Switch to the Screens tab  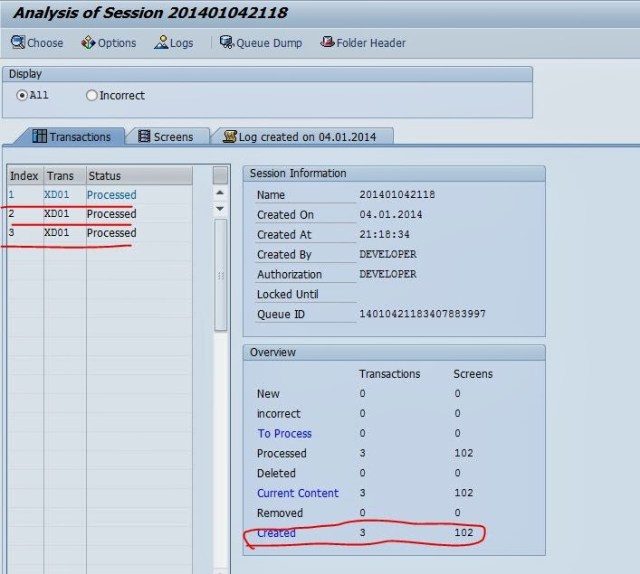(172, 137)
